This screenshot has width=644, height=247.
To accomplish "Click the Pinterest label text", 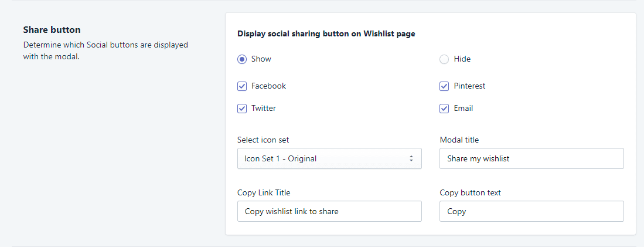I will point(469,86).
